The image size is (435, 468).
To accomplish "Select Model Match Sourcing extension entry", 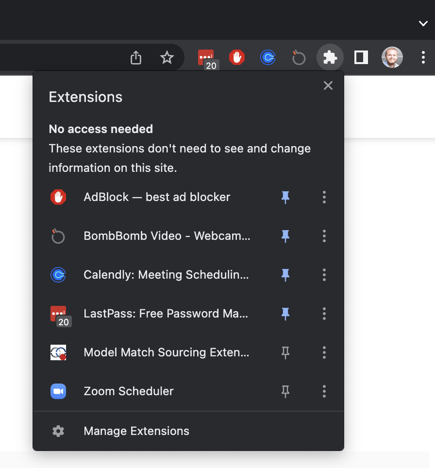I will [154, 352].
